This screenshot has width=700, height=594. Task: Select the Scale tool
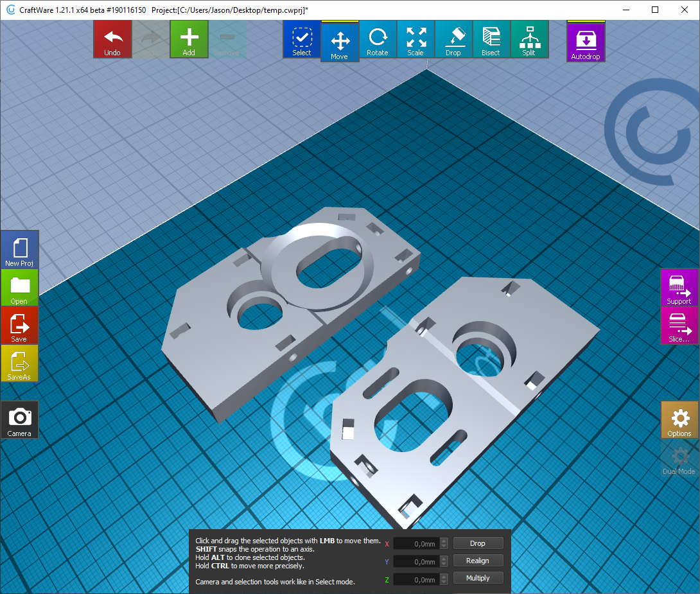tap(415, 40)
